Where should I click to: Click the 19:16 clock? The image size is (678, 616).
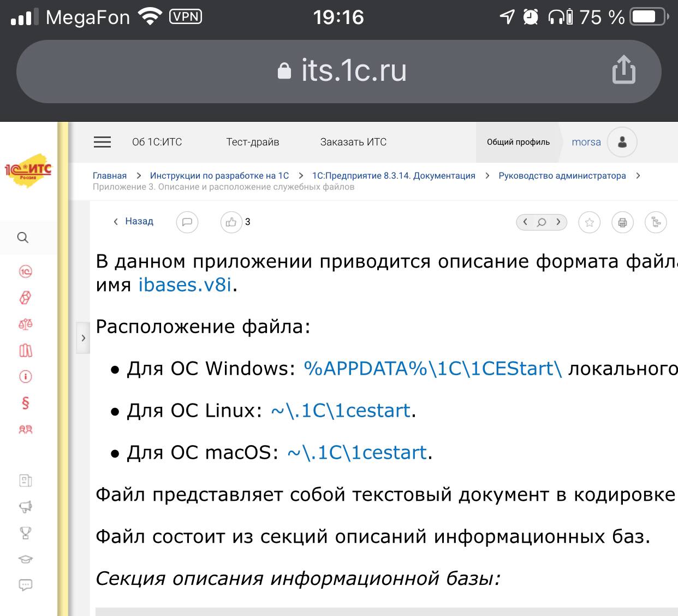point(338,17)
